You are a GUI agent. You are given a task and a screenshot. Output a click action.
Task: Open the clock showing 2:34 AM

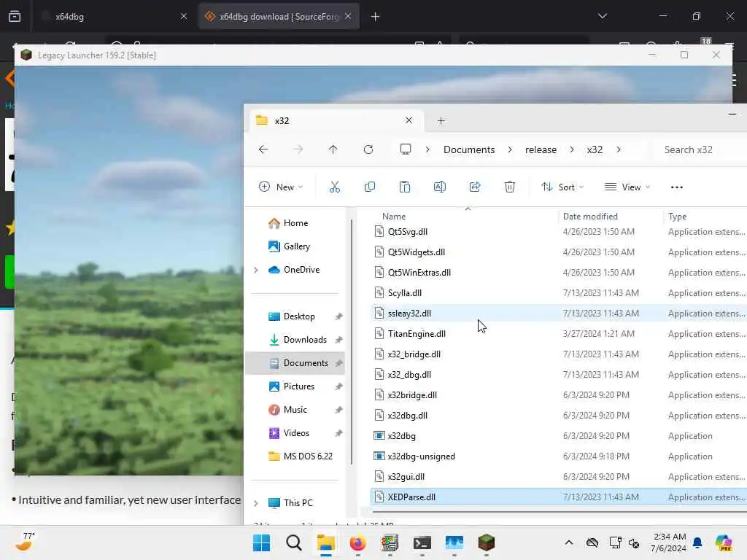pyautogui.click(x=669, y=542)
